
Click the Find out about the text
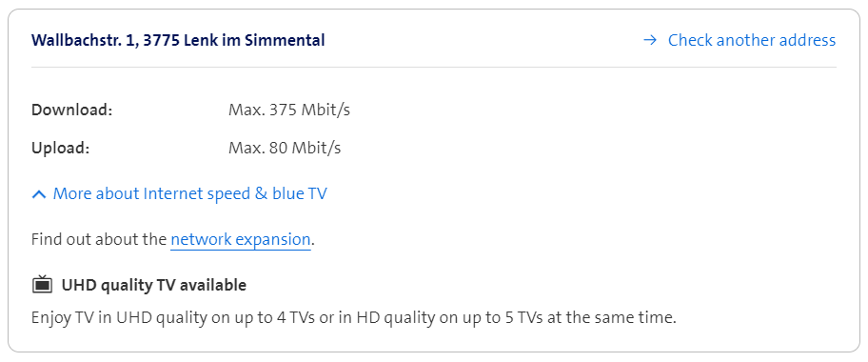coord(99,239)
